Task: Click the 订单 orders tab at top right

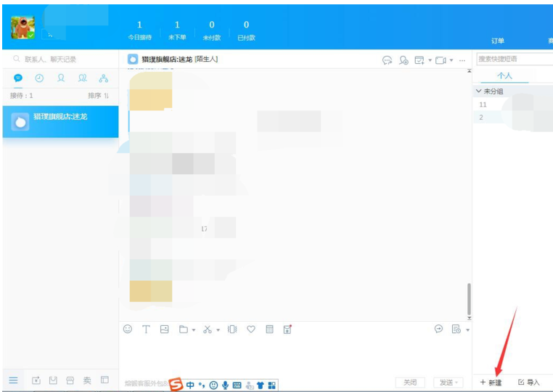Action: tap(498, 41)
